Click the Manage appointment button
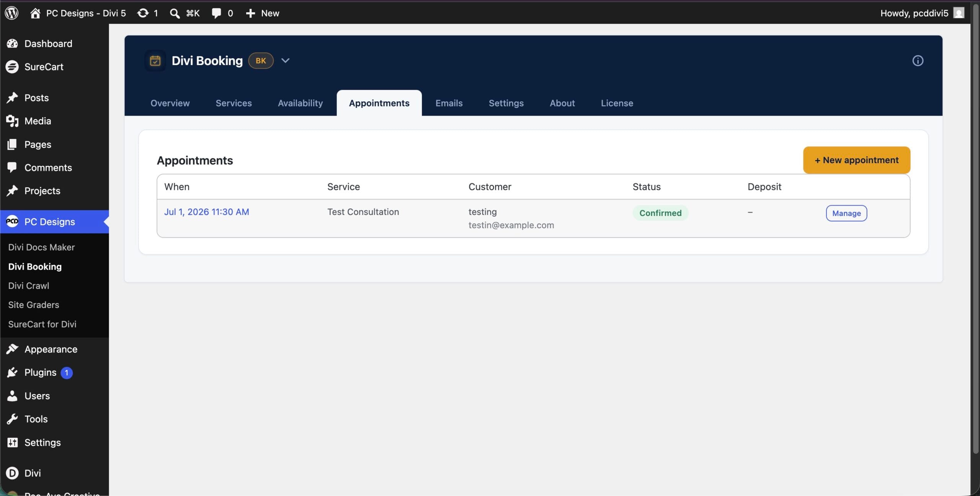Screen dimensions: 980x496 [x=846, y=213]
